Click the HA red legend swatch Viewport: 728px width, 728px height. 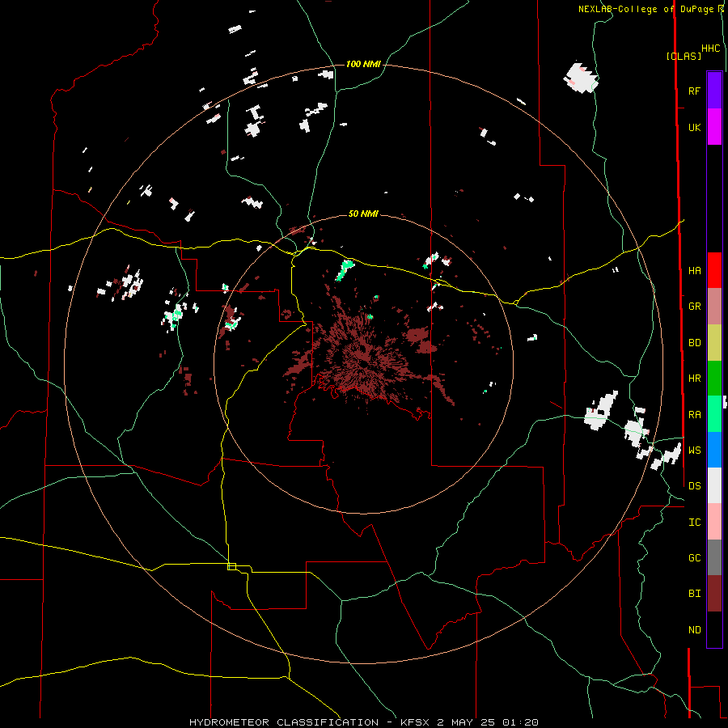coord(714,270)
